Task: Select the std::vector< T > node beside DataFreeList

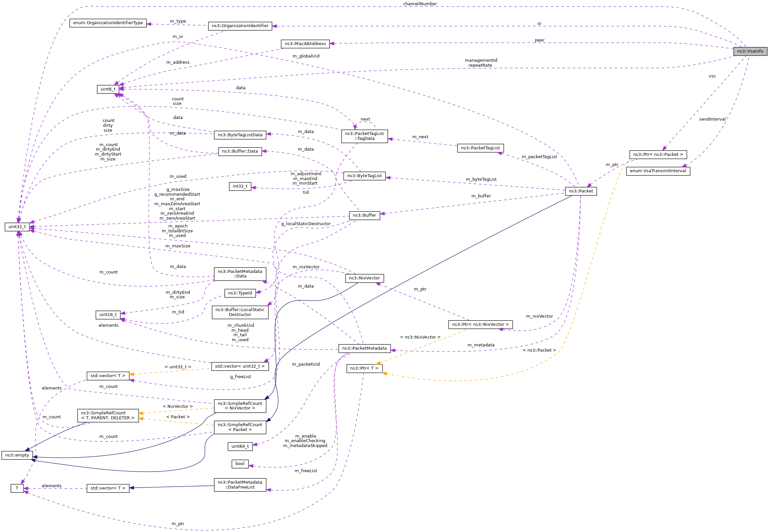Action: [x=108, y=489]
